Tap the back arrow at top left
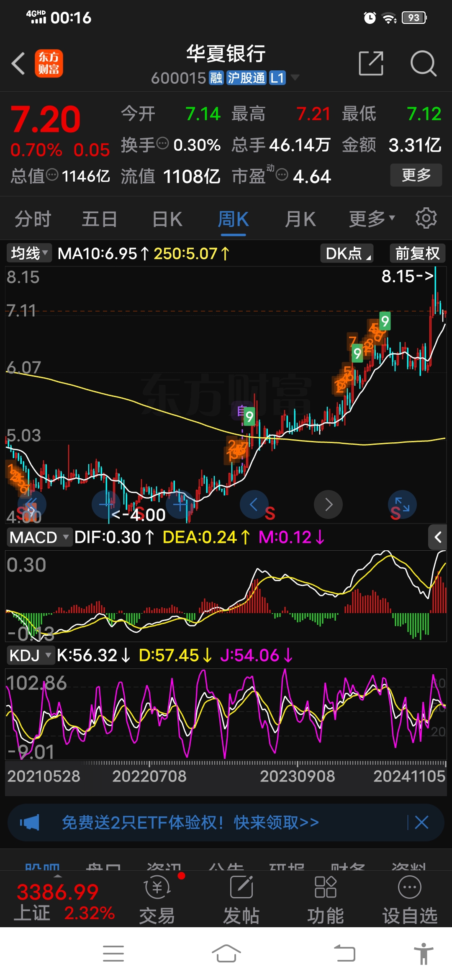452x980 pixels. click(18, 64)
